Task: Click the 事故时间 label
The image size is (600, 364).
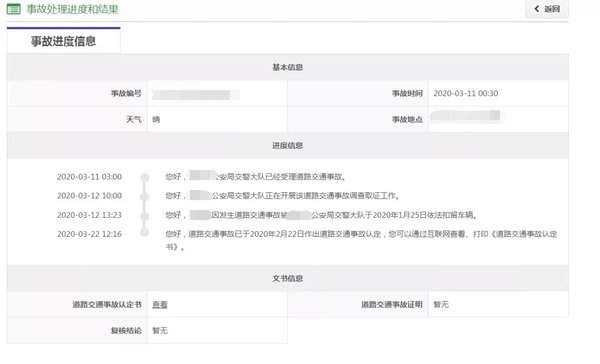Action: 407,93
